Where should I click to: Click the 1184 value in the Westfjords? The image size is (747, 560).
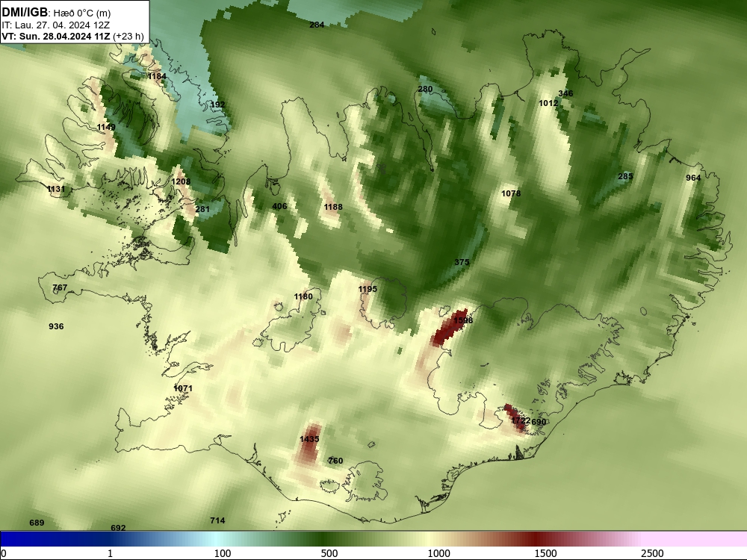157,76
